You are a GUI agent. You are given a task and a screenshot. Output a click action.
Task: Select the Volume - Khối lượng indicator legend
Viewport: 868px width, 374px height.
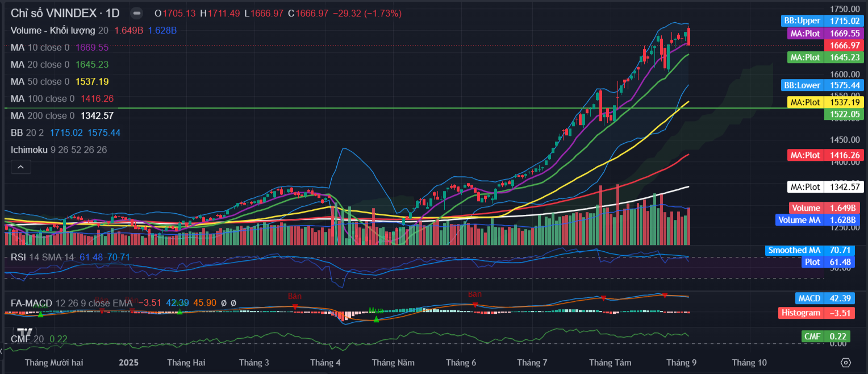53,30
